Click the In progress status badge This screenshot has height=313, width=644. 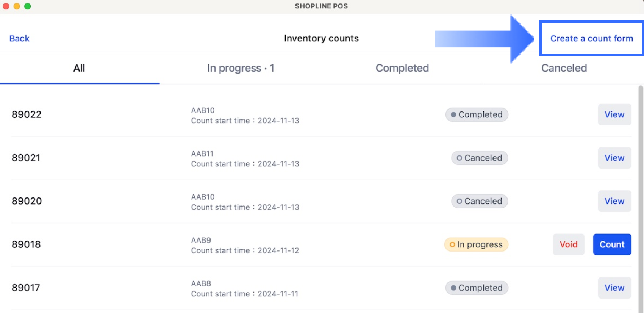[x=476, y=244]
